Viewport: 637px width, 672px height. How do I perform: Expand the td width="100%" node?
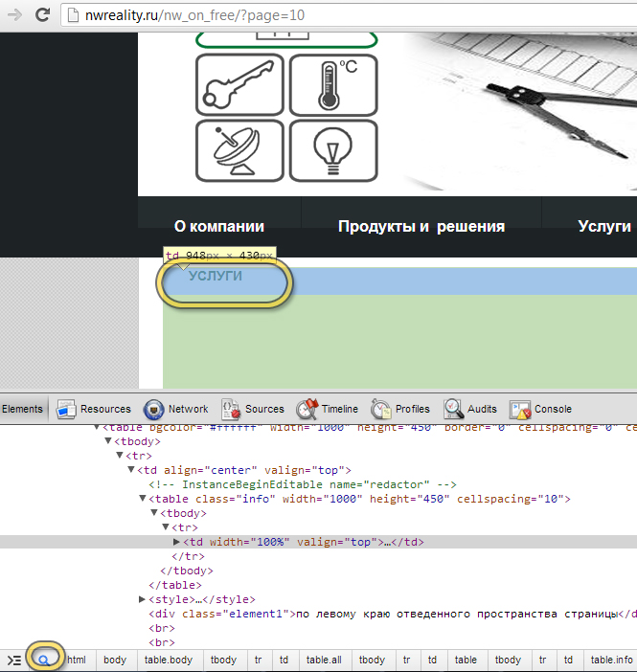tap(176, 542)
